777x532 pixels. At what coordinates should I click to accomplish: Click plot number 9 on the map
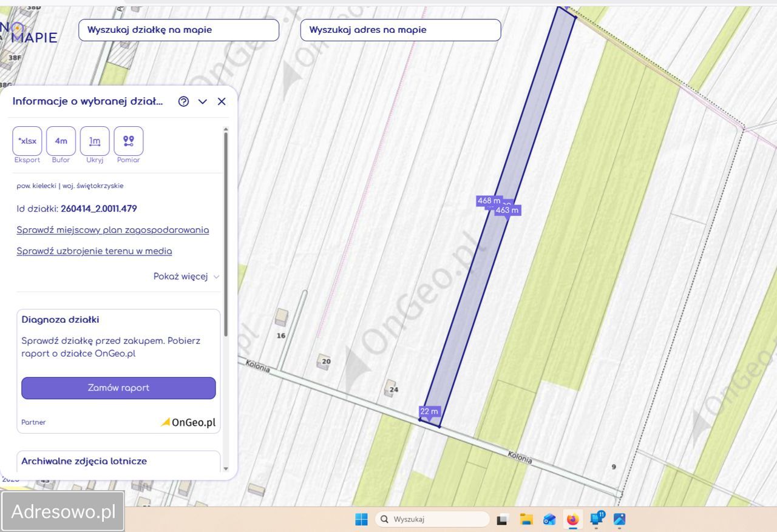point(614,466)
